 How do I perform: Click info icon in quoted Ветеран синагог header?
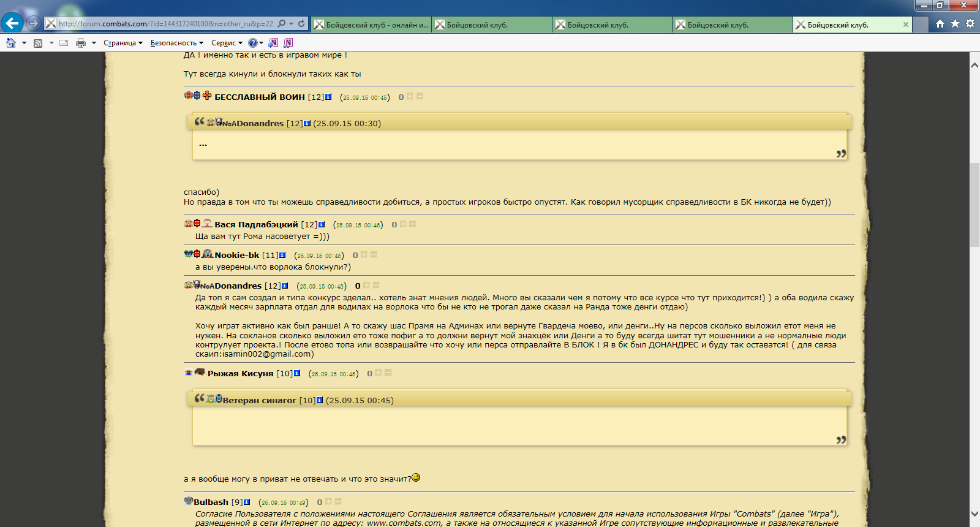[x=320, y=400]
